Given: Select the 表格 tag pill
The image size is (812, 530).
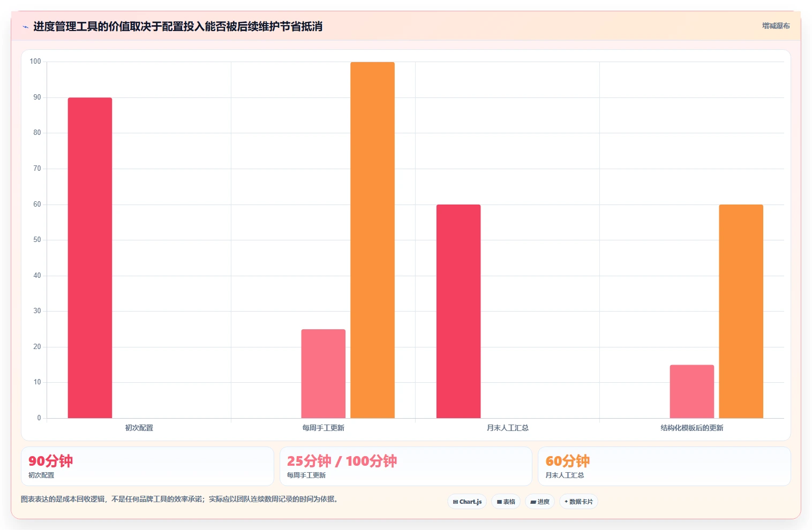Looking at the screenshot, I should pyautogui.click(x=506, y=502).
